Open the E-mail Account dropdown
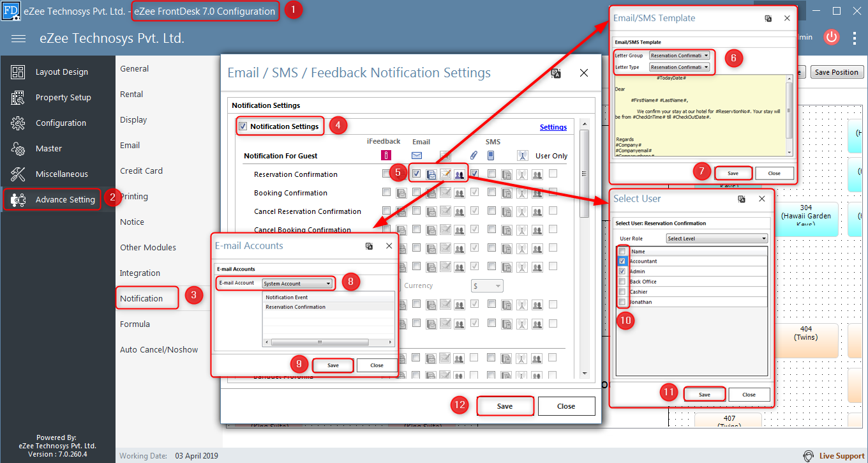 [x=298, y=284]
